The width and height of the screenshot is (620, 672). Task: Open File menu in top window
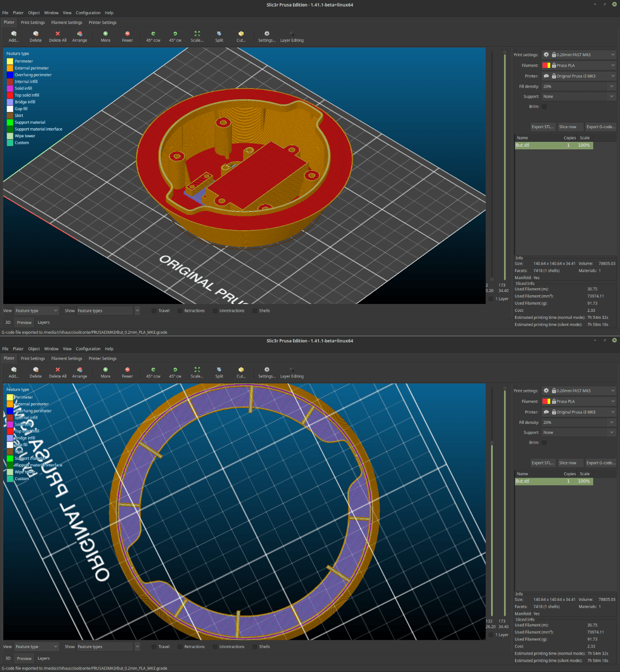[x=5, y=13]
